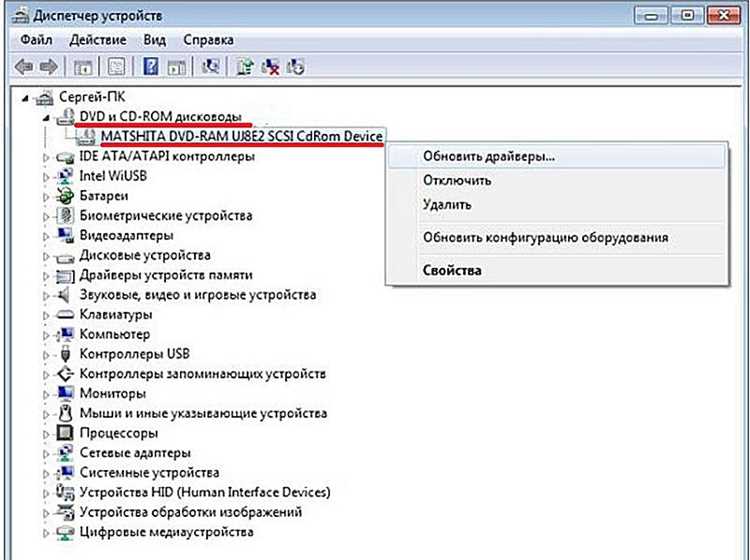
Task: Choose Обновить драйверы... in context menu
Action: pos(557,156)
